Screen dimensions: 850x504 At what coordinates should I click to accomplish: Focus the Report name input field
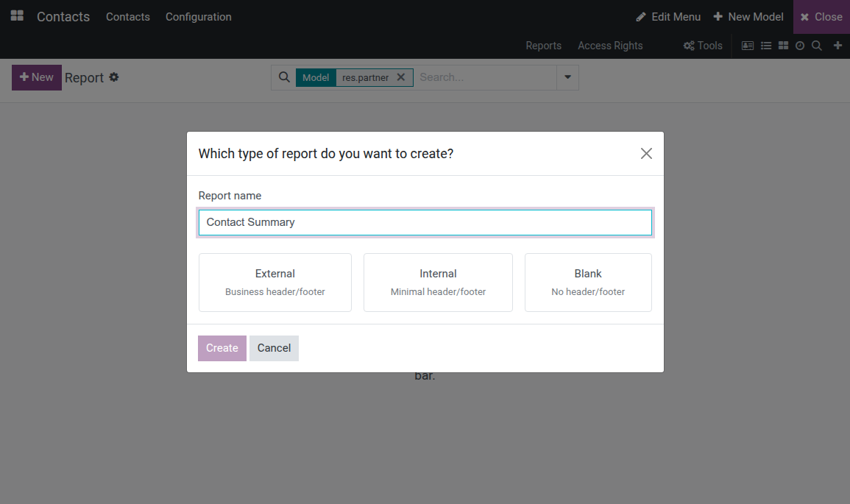(x=425, y=222)
